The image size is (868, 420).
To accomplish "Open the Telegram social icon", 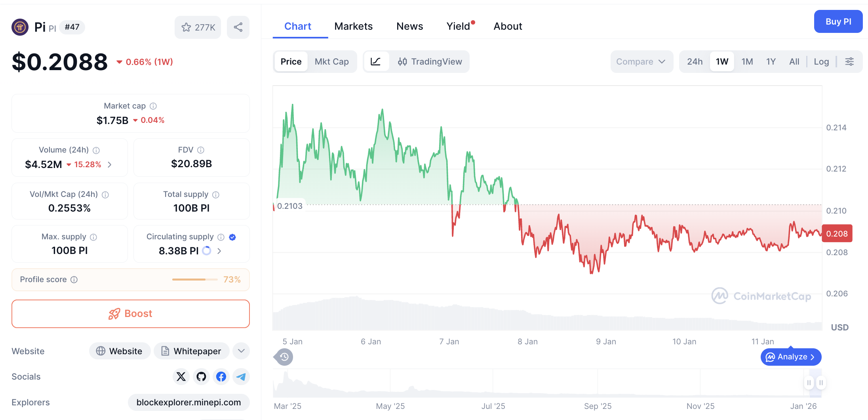I will 241,377.
